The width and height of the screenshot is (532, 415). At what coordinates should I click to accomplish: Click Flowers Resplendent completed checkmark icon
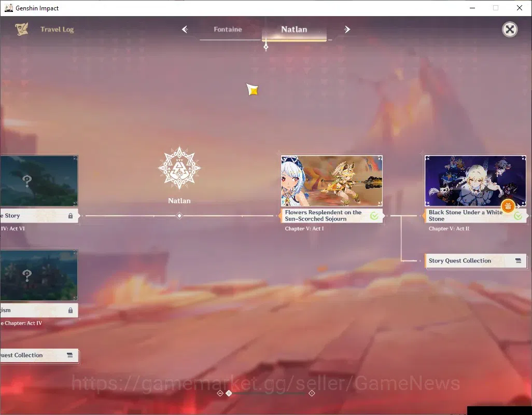coord(374,216)
